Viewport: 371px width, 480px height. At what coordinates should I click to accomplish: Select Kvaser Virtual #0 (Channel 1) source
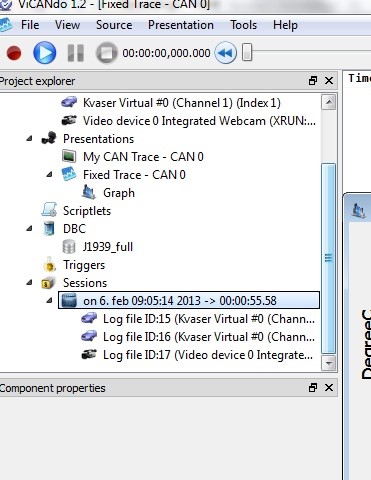click(182, 103)
